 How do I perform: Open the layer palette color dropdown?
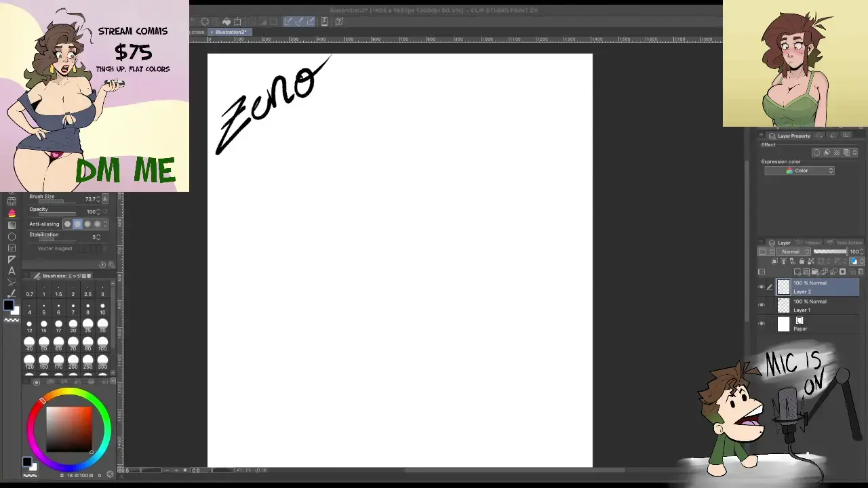pos(766,251)
